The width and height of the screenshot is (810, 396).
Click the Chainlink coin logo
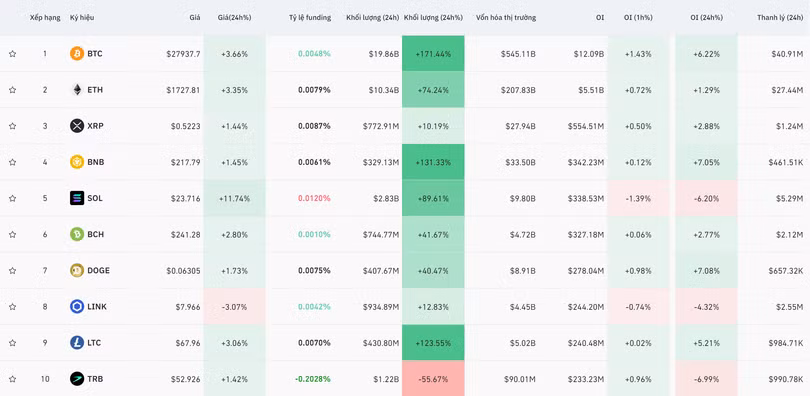point(77,307)
